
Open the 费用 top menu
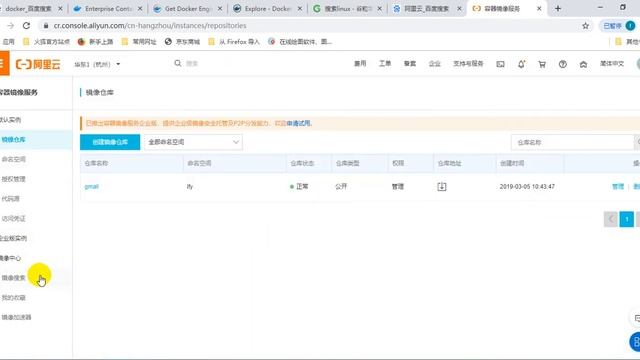coord(360,64)
